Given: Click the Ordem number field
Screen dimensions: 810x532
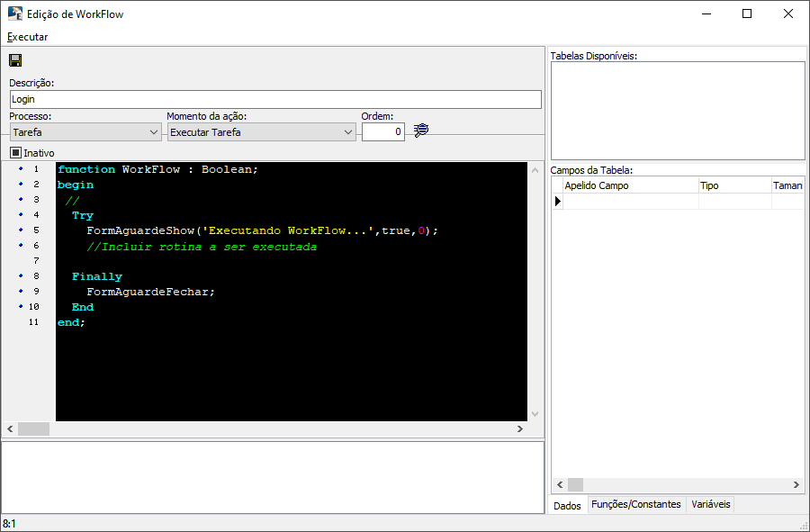Looking at the screenshot, I should tap(383, 132).
